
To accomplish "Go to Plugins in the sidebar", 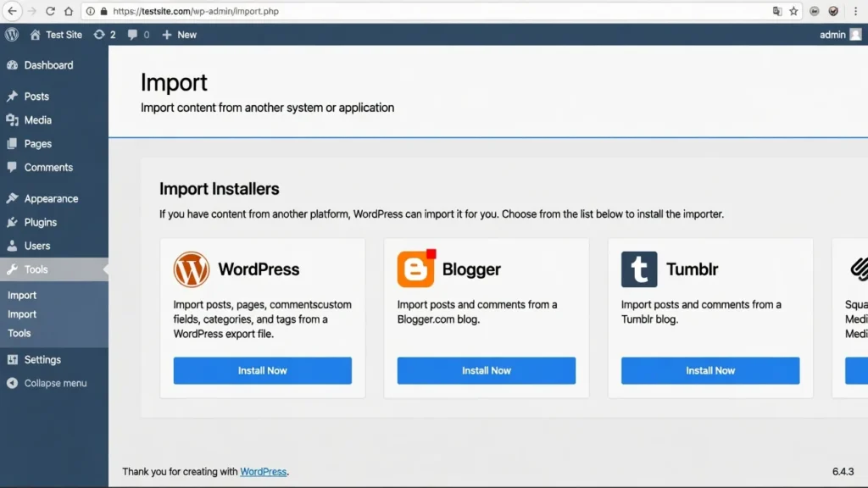I will pos(54,223).
